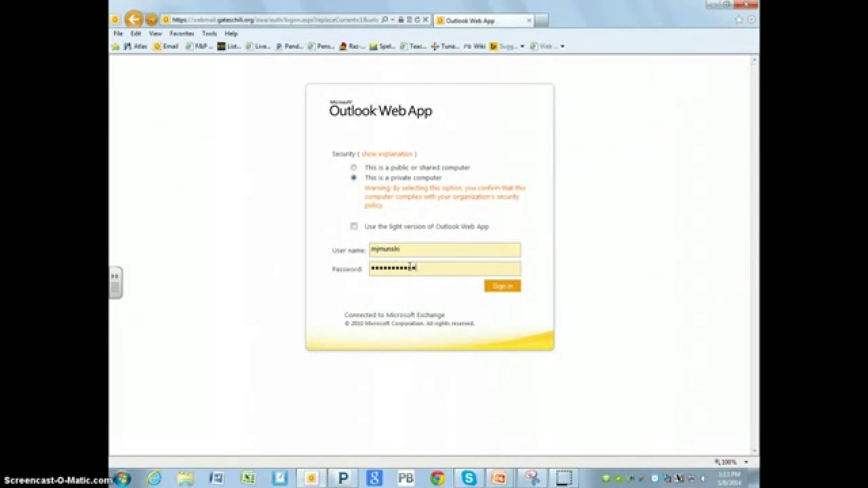Image resolution: width=868 pixels, height=488 pixels.
Task: Open the Favorites menu
Action: tap(182, 33)
